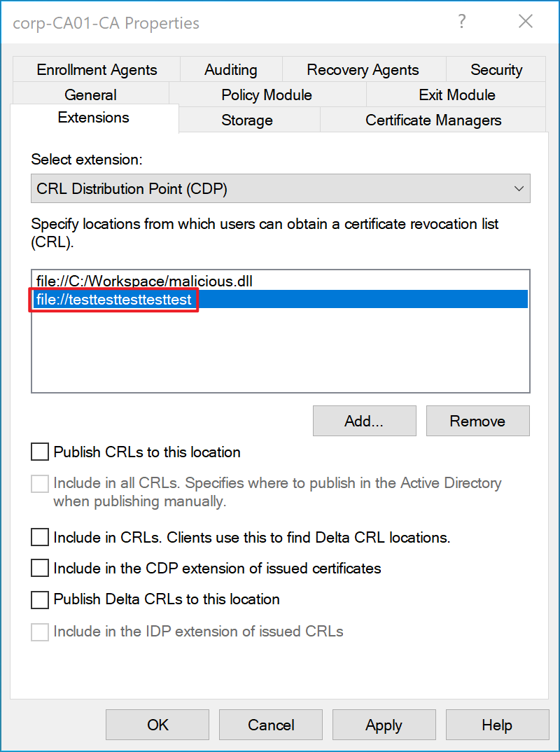Viewport: 560px width, 752px height.
Task: Remove the selected CRL location
Action: tap(477, 421)
